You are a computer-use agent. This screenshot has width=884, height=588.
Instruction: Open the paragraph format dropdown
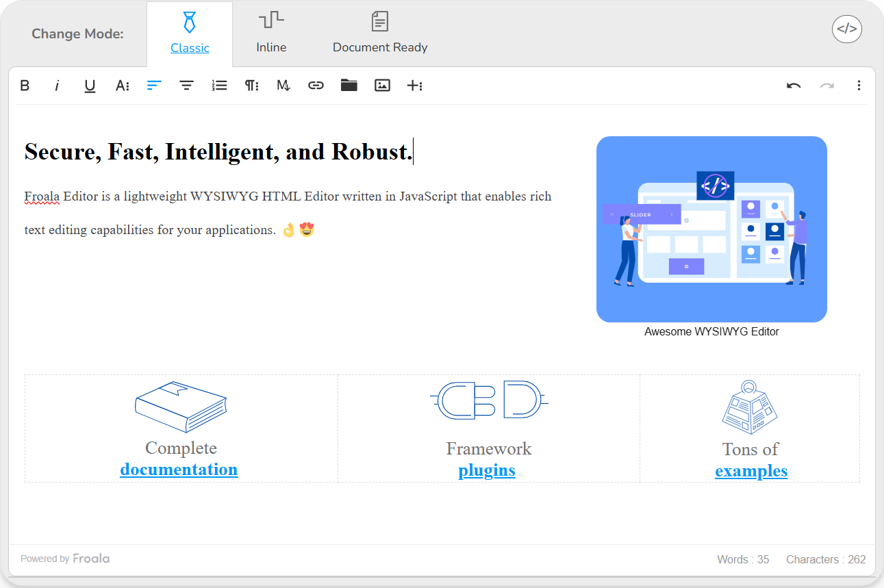[252, 85]
